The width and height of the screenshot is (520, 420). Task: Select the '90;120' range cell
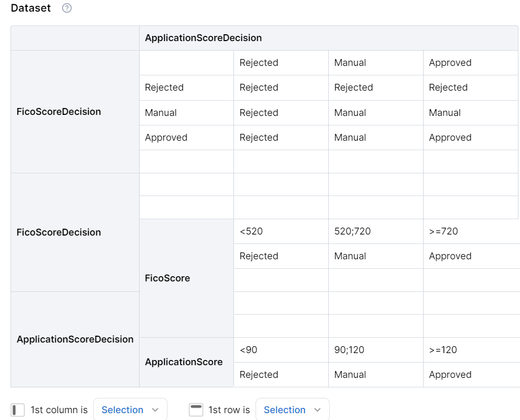(x=376, y=350)
